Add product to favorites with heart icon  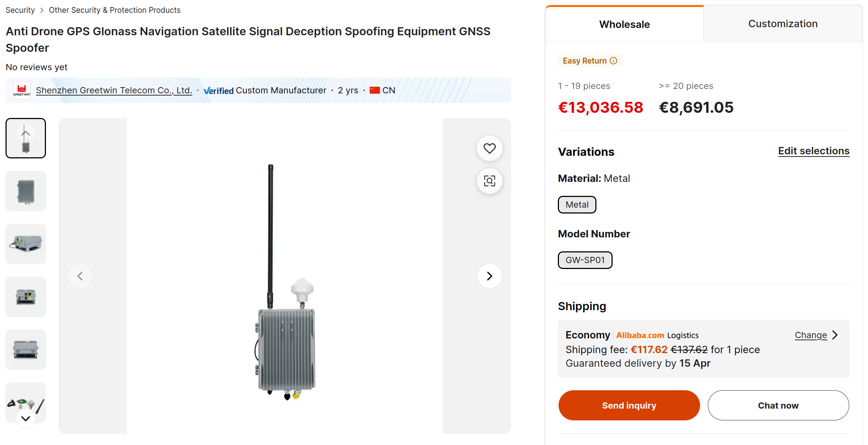[x=489, y=148]
